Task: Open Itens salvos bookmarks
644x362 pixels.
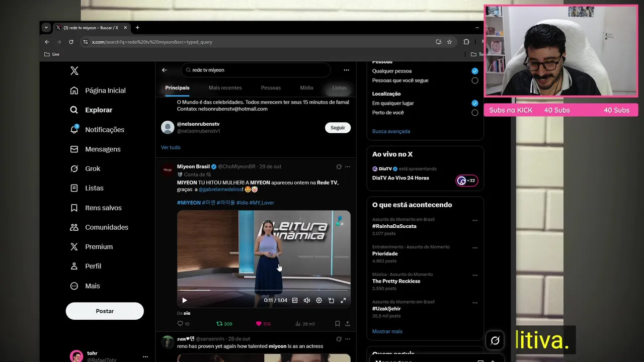Action: [x=96, y=208]
